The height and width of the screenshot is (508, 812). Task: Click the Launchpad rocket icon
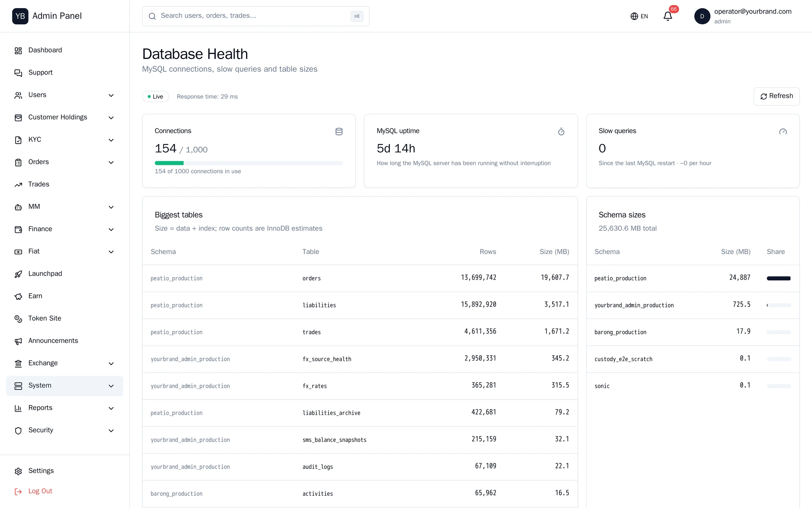click(x=18, y=274)
